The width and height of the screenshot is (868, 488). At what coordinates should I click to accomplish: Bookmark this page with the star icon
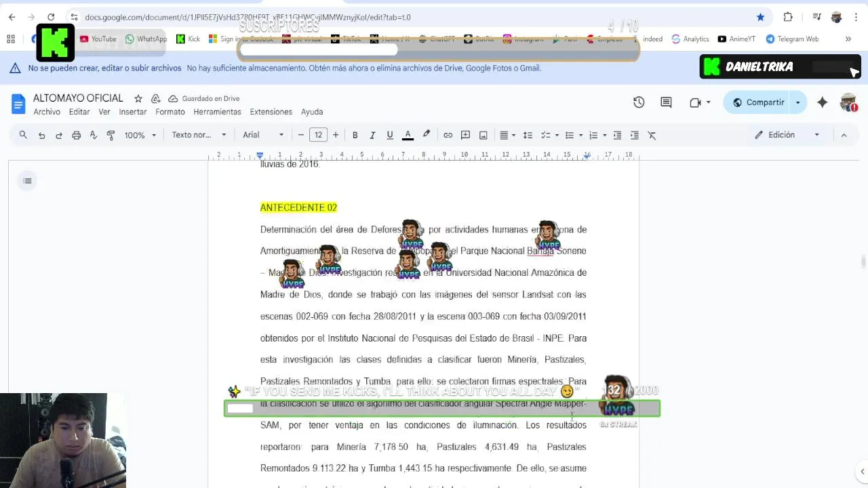click(x=760, y=17)
